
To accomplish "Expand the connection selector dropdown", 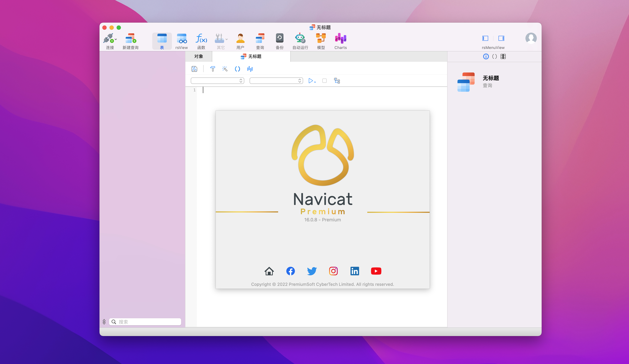I will 217,80.
